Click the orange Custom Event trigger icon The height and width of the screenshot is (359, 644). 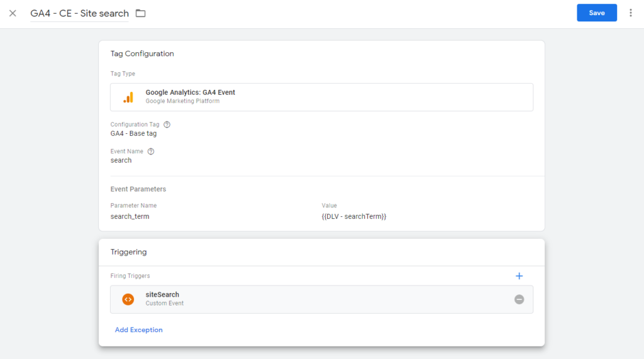coord(128,299)
